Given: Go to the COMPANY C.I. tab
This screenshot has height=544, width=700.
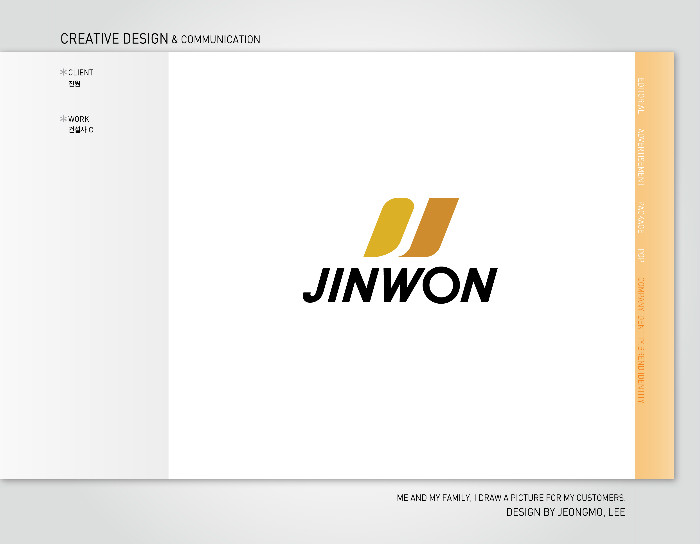Looking at the screenshot, I should tap(641, 303).
